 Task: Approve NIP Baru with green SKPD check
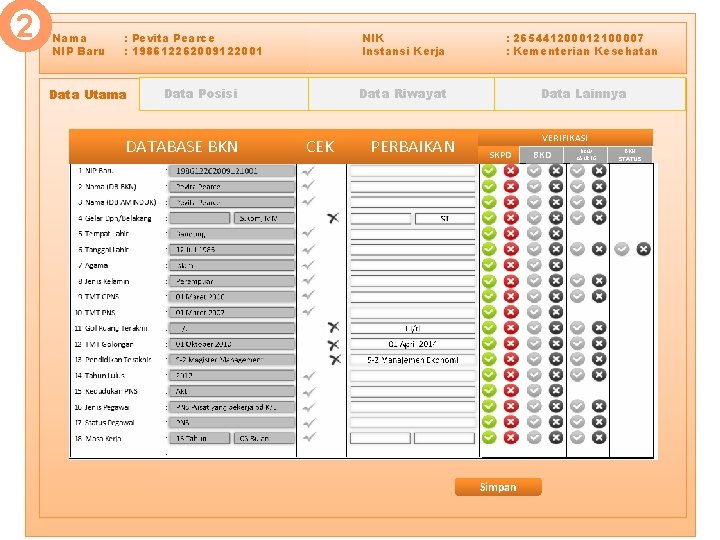click(489, 171)
